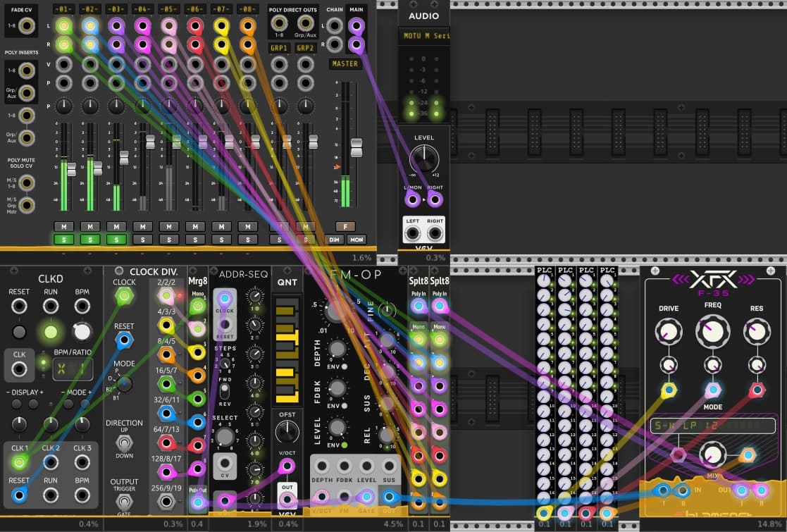Mute mixer channel 01

[63, 227]
